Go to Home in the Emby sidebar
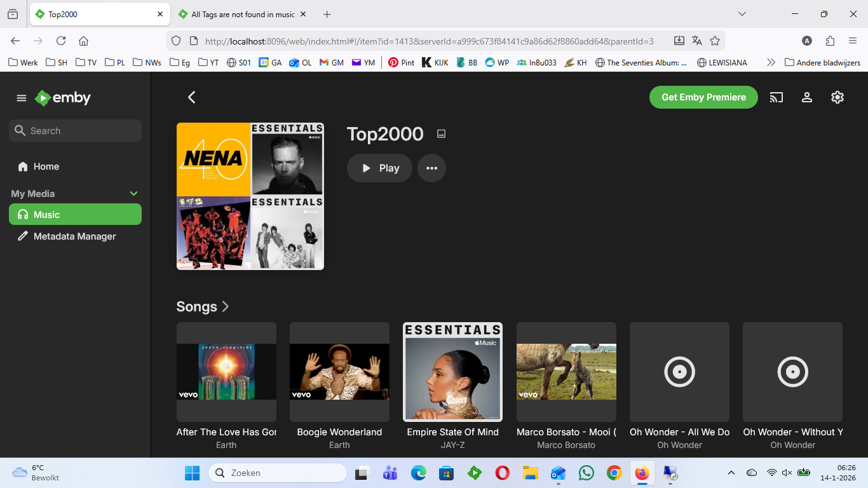The height and width of the screenshot is (488, 868). pos(75,166)
